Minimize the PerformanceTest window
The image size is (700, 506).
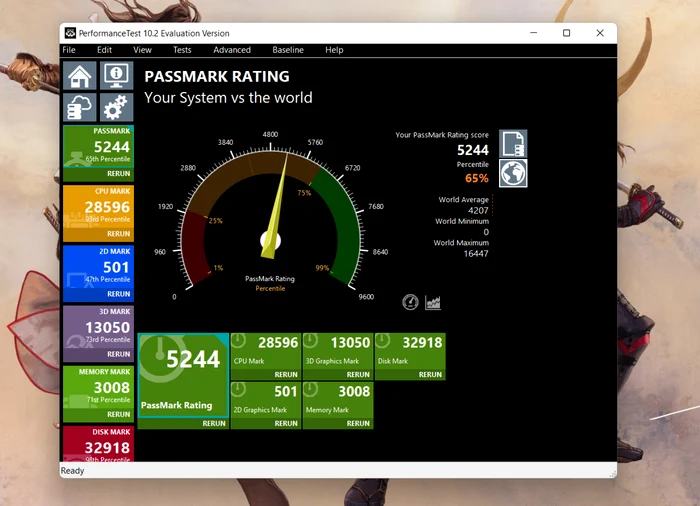(x=533, y=33)
